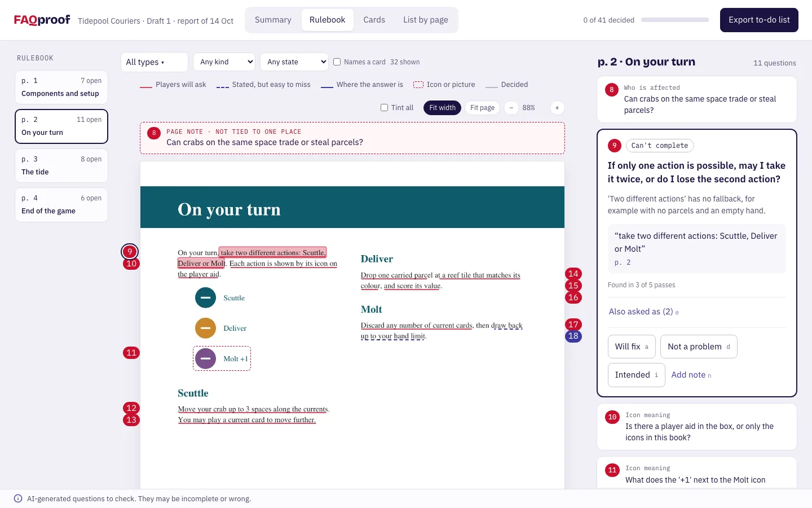Select question marker 9 beside the page
Screen dimensions: 812x508
[130, 252]
